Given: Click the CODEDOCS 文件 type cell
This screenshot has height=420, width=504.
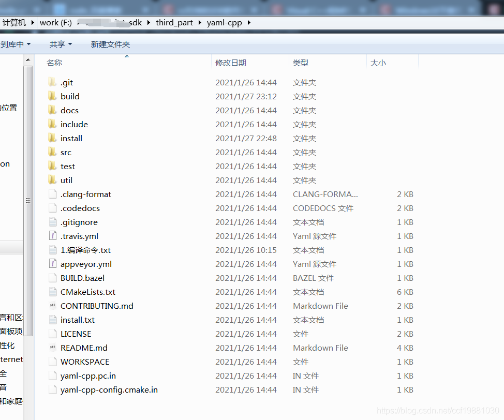Looking at the screenshot, I should coord(323,208).
